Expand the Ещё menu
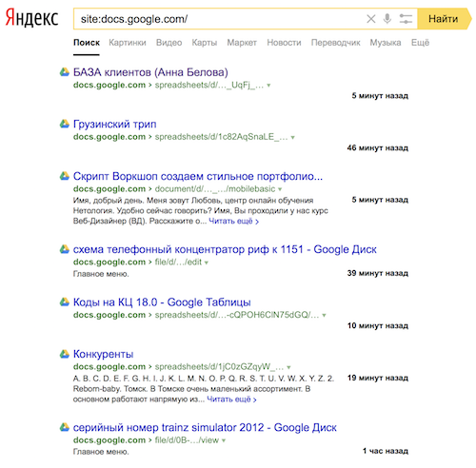Image resolution: width=476 pixels, height=468 pixels. click(420, 43)
